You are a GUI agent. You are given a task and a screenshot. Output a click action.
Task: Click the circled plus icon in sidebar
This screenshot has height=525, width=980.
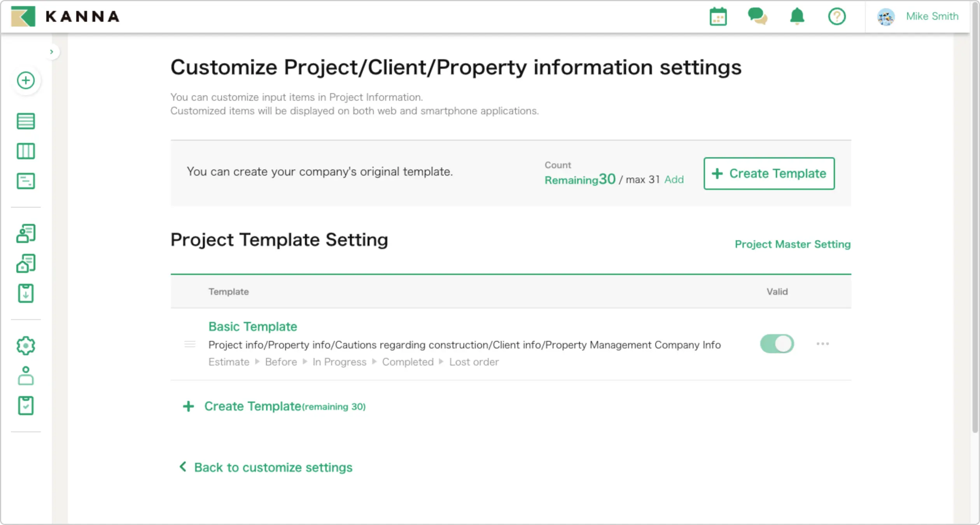click(x=26, y=80)
